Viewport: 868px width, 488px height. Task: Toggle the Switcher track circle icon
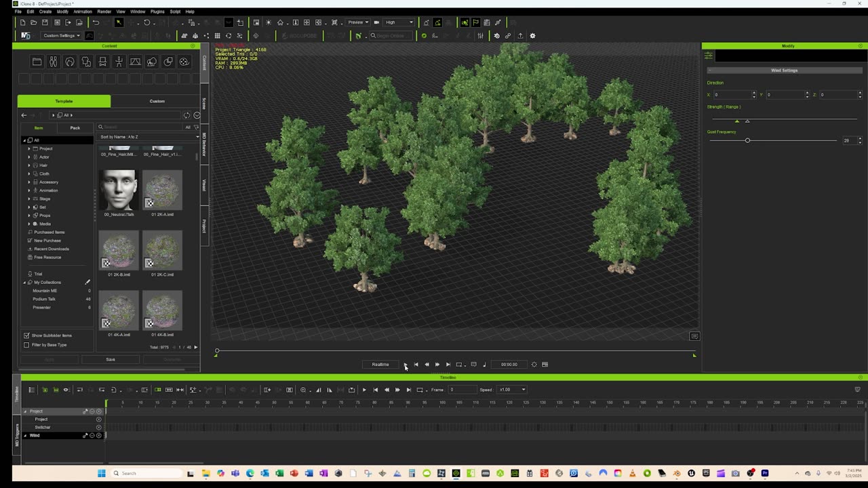(x=98, y=428)
